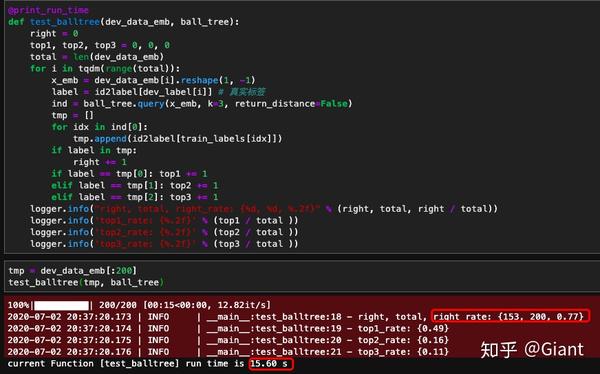The image size is (600, 374).
Task: Click the red-boxed right rate result
Action: point(510,316)
